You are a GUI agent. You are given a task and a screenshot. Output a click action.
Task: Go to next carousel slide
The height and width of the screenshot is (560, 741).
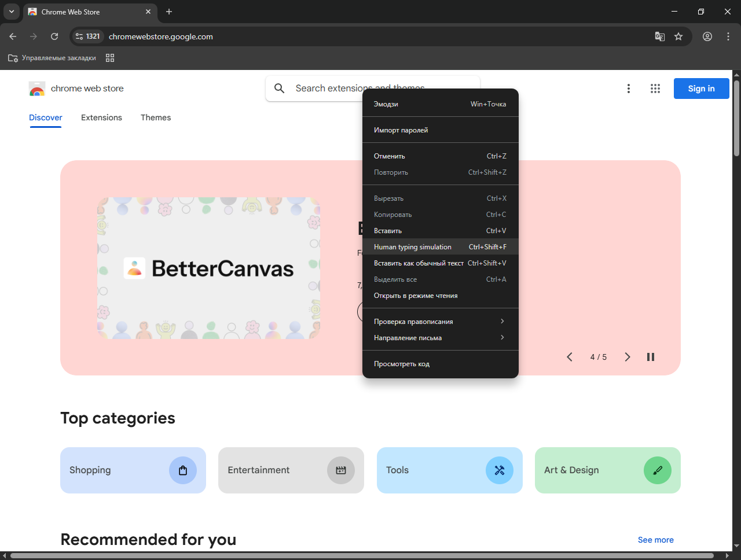(x=628, y=357)
